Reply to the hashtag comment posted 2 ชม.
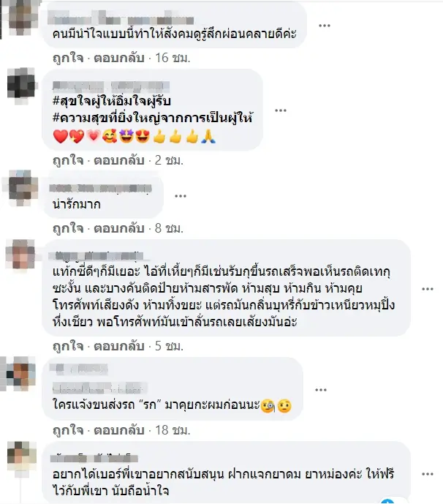Image resolution: width=443 pixels, height=504 pixels. click(119, 160)
